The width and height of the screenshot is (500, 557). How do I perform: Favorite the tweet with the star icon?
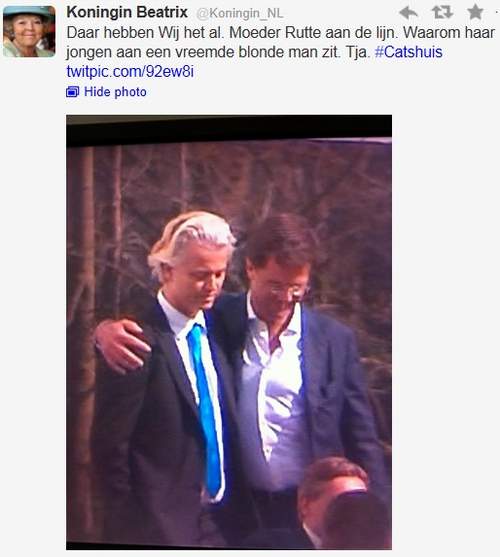pos(475,12)
